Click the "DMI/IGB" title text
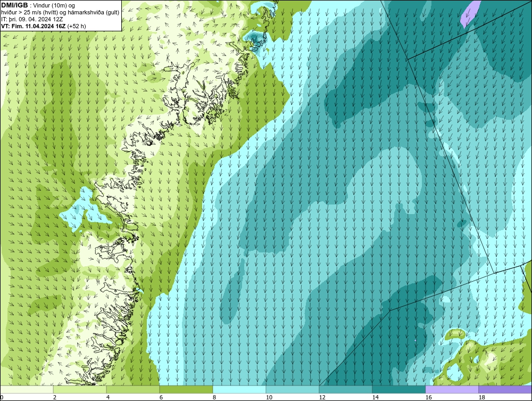Viewport: 532px width, 401px height. tap(14, 5)
